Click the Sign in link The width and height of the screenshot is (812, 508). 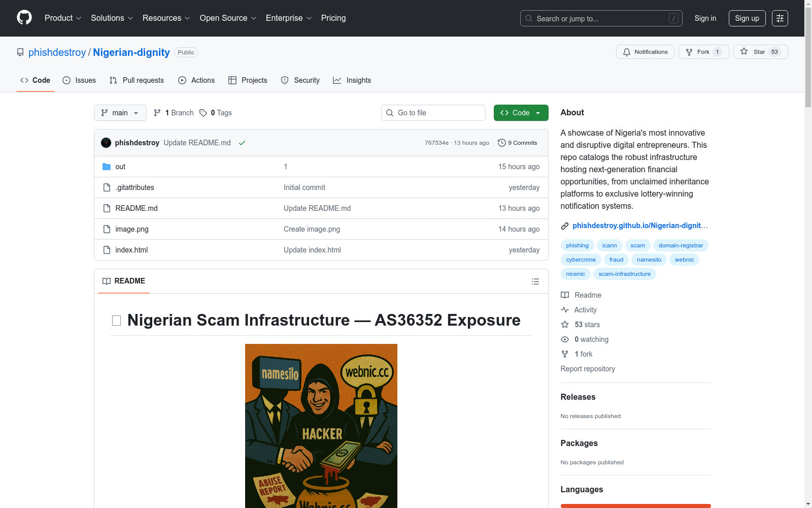click(x=705, y=18)
